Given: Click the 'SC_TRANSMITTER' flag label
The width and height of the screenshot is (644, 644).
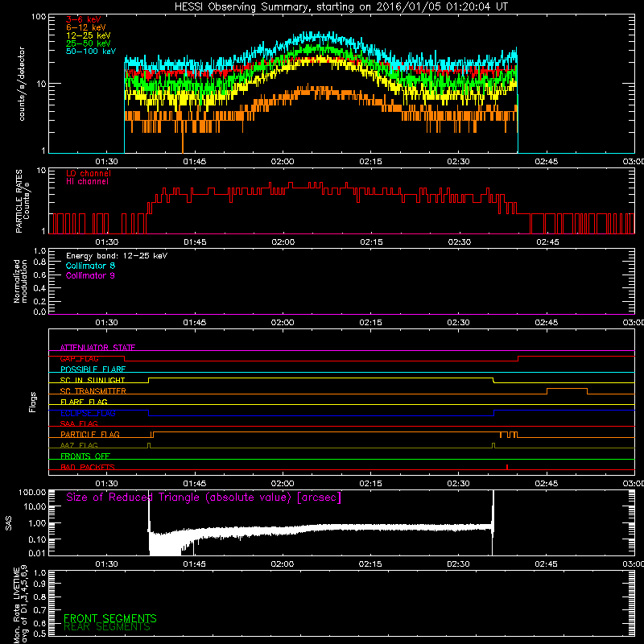Looking at the screenshot, I should [93, 391].
